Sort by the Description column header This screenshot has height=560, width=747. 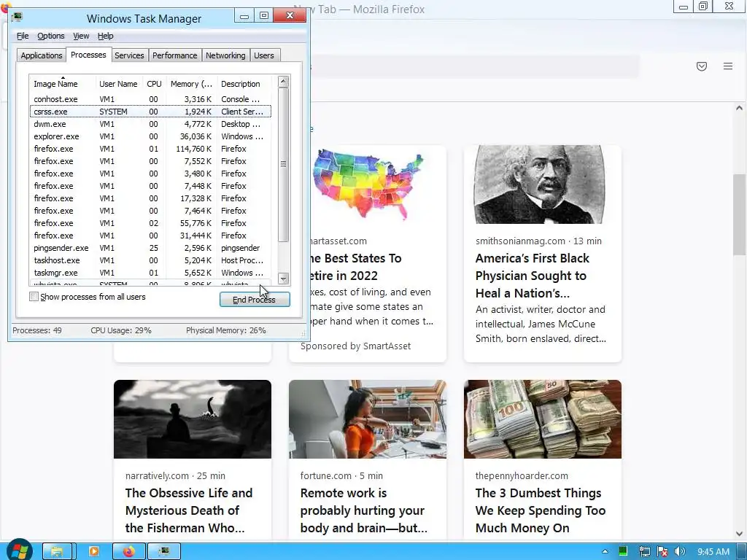point(245,84)
